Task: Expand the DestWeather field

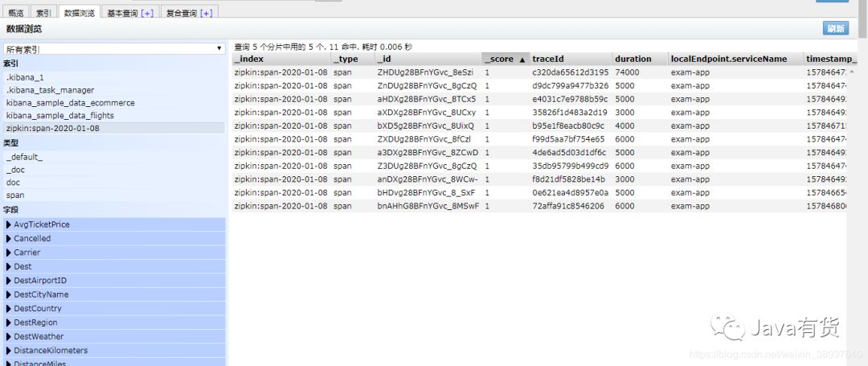Action: point(115,336)
